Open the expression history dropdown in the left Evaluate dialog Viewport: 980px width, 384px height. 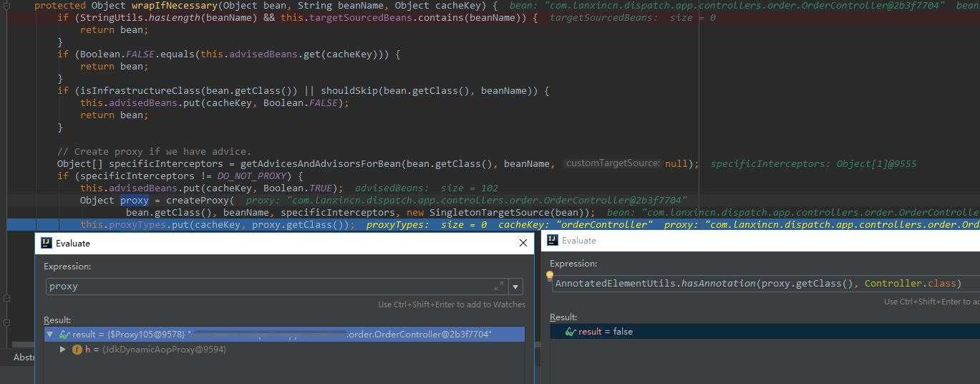pos(515,287)
